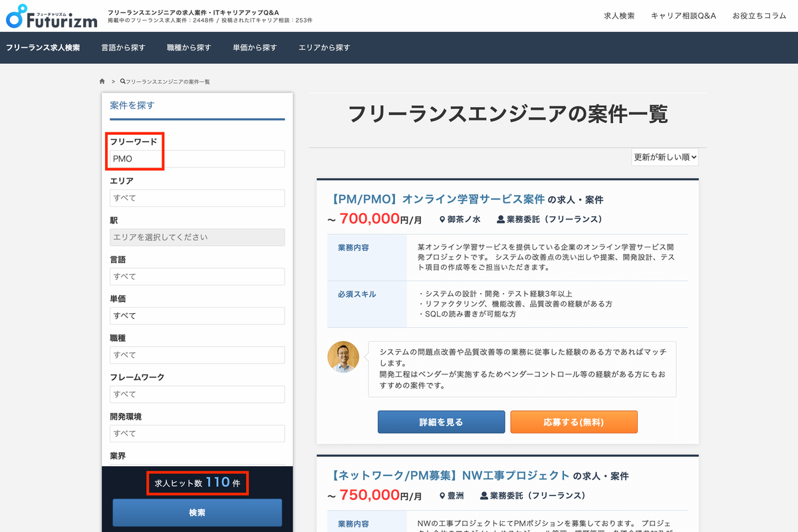The width and height of the screenshot is (798, 532).
Task: Select フリーランス求人検索 in dark menu bar
Action: [43, 48]
